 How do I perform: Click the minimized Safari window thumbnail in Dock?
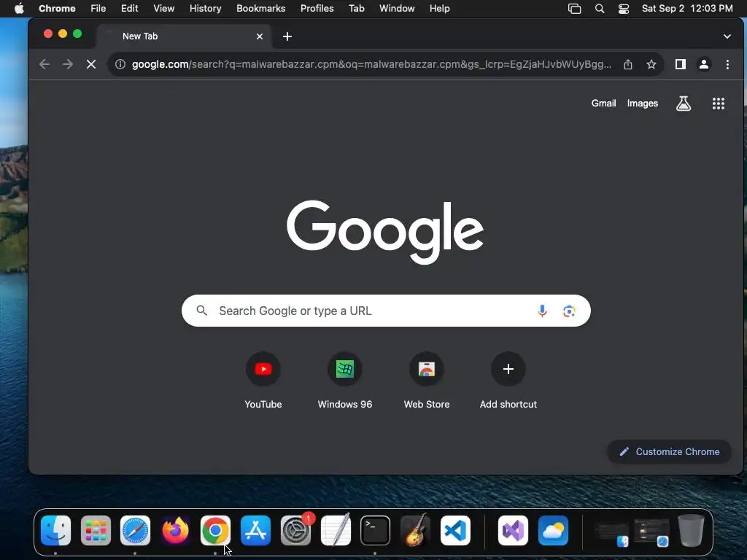(651, 532)
